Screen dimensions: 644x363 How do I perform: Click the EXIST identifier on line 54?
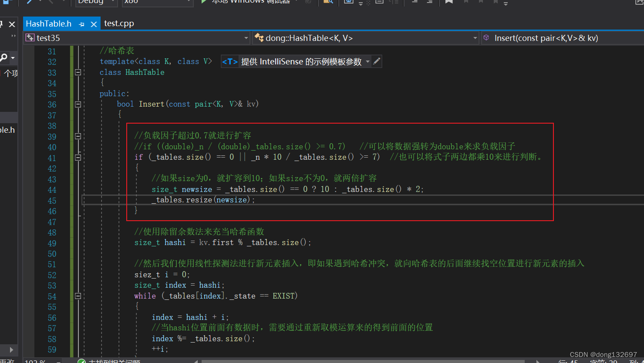click(x=284, y=296)
